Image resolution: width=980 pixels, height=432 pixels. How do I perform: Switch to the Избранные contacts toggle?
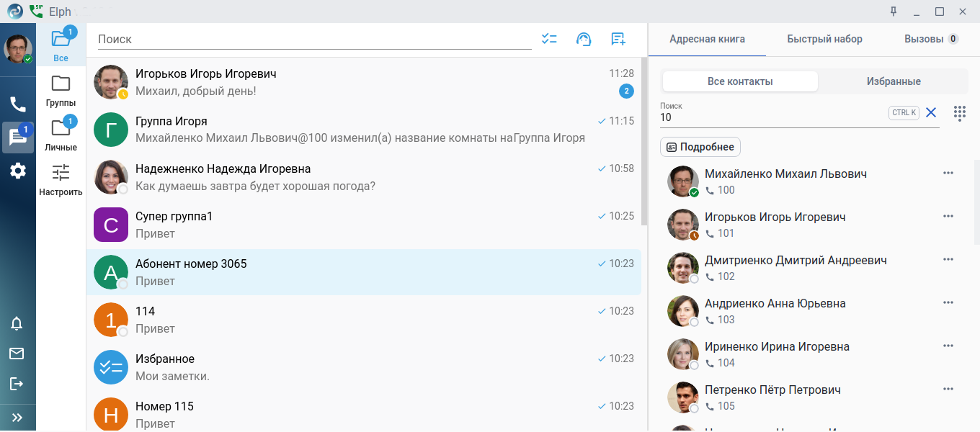pos(894,81)
